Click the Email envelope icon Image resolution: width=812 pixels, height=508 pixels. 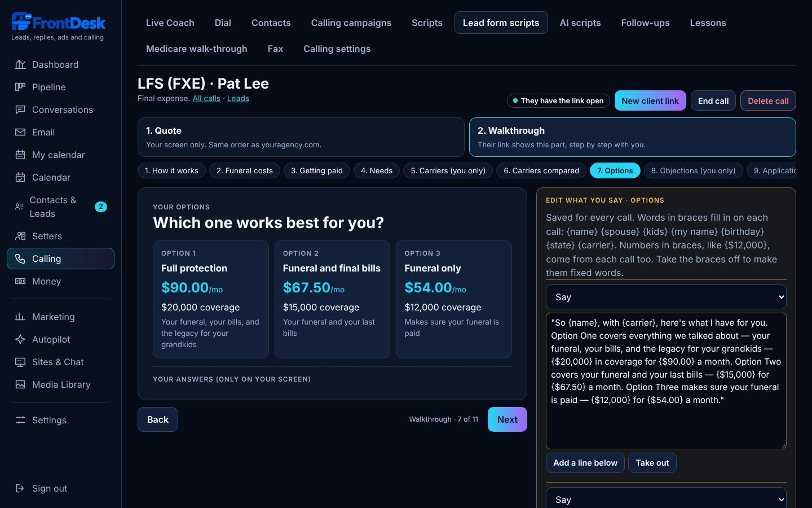(x=20, y=132)
